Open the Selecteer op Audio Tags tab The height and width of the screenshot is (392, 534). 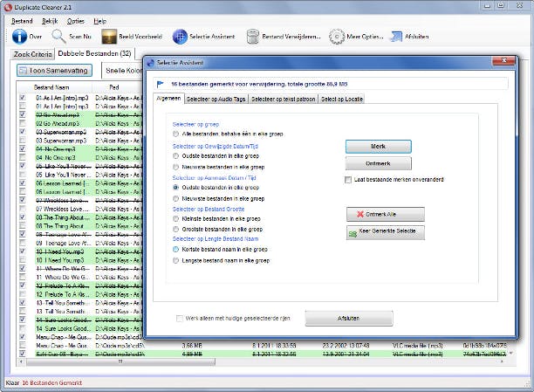(x=216, y=100)
